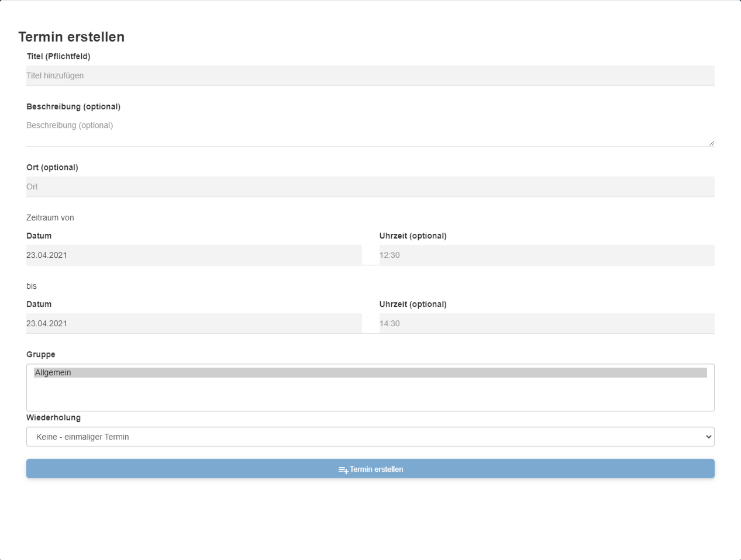This screenshot has width=741, height=560.
Task: Click the playlist-add icon on the submit button
Action: tap(343, 470)
